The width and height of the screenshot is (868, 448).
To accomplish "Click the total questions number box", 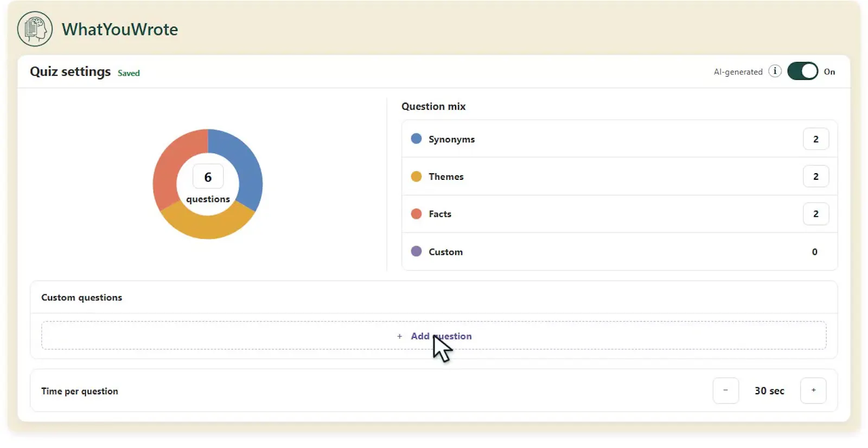I will click(x=208, y=177).
